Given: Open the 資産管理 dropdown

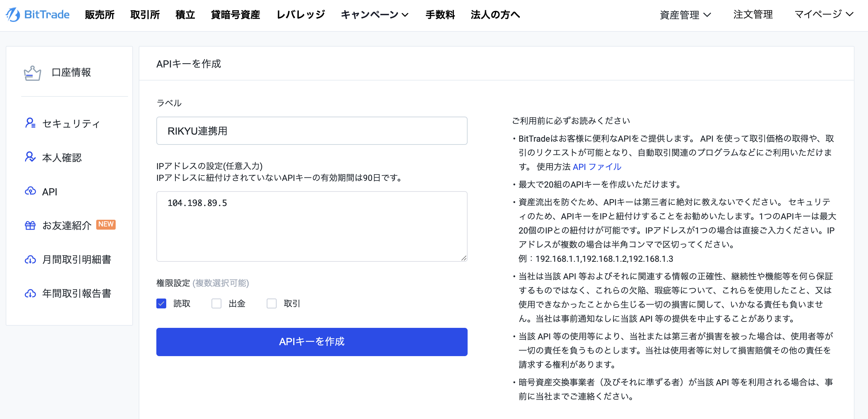Looking at the screenshot, I should 685,15.
